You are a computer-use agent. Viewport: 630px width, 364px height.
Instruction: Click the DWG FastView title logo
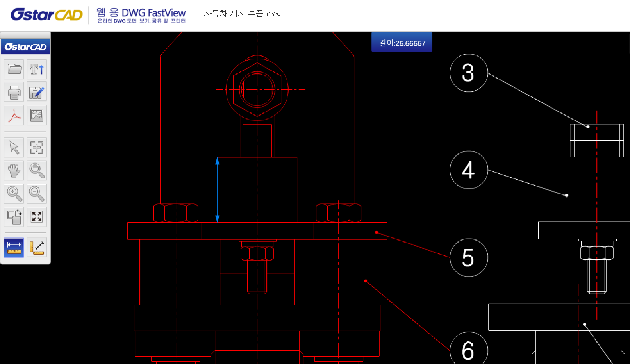(x=141, y=15)
